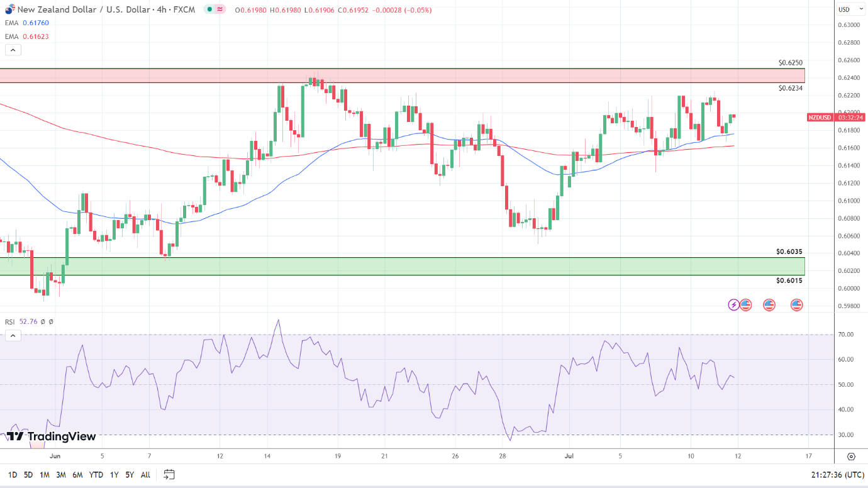Screen dimensions: 868x488
Task: Click the purple lightning event icon
Action: click(734, 305)
